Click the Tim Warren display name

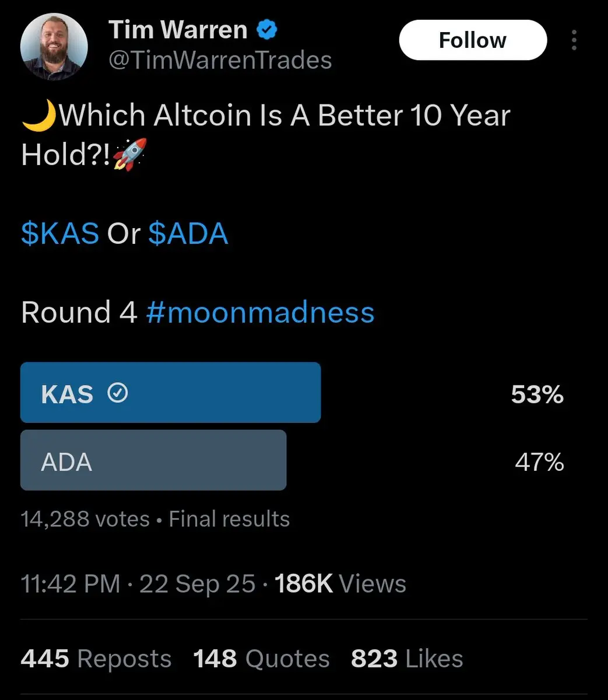[x=178, y=30]
